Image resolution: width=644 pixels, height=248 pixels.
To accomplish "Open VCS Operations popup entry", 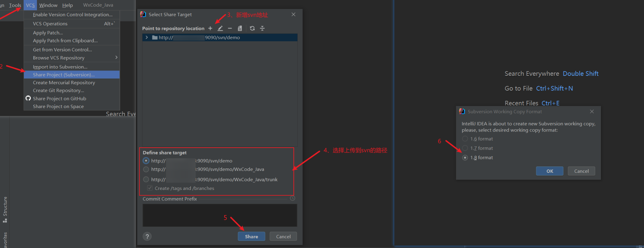I will 72,24.
